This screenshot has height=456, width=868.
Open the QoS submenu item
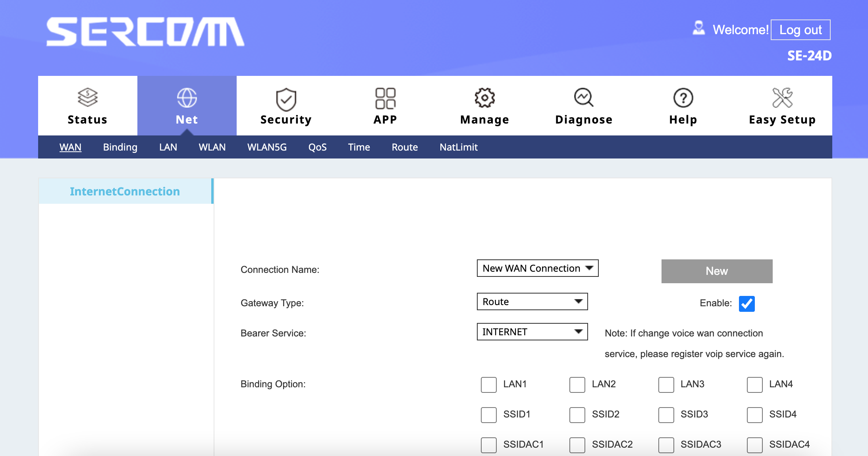(x=317, y=147)
